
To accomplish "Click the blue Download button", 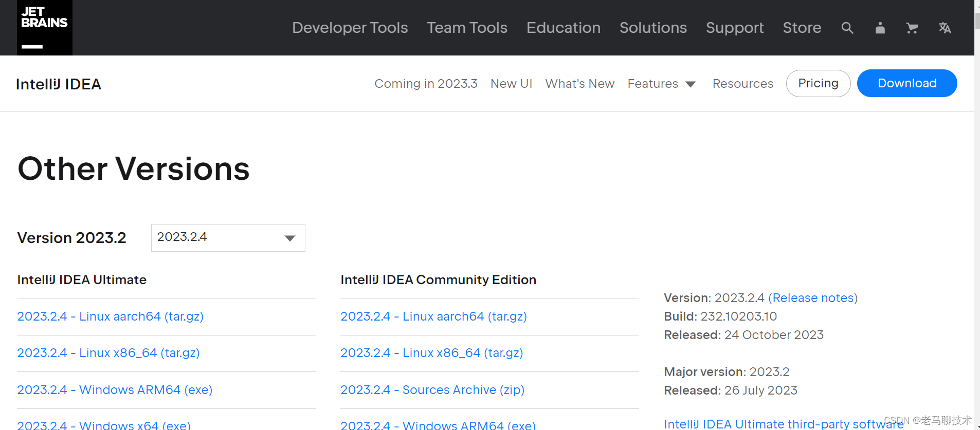I will (x=907, y=83).
